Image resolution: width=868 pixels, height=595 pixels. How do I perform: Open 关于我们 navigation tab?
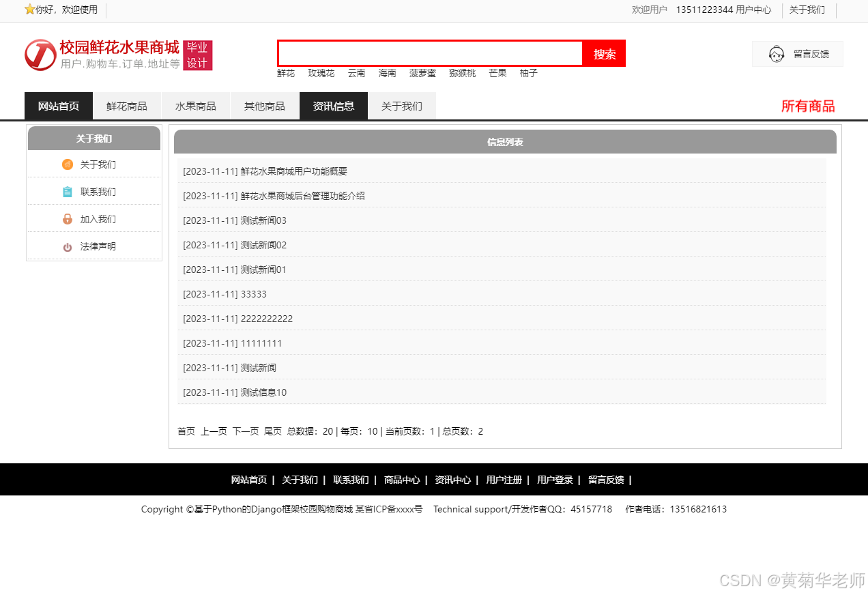[x=402, y=106]
